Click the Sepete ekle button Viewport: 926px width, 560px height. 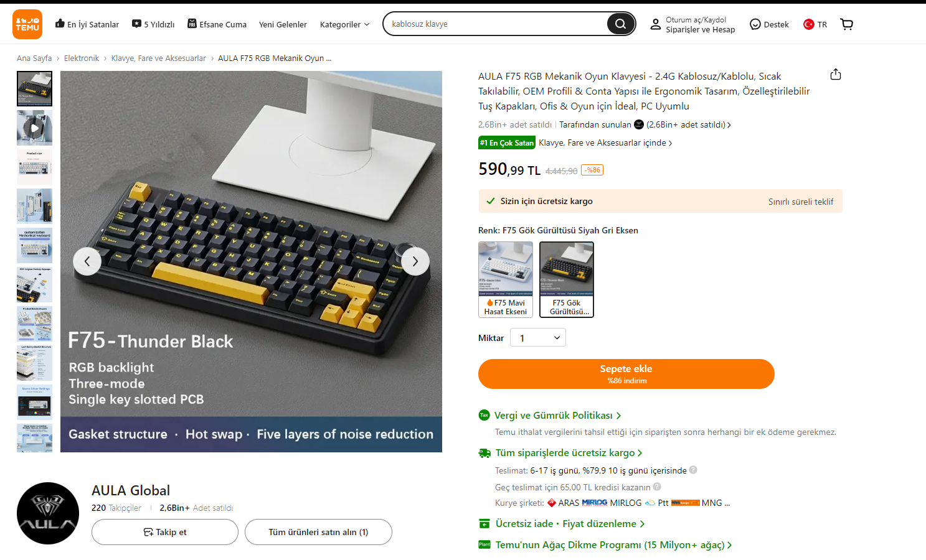point(626,374)
